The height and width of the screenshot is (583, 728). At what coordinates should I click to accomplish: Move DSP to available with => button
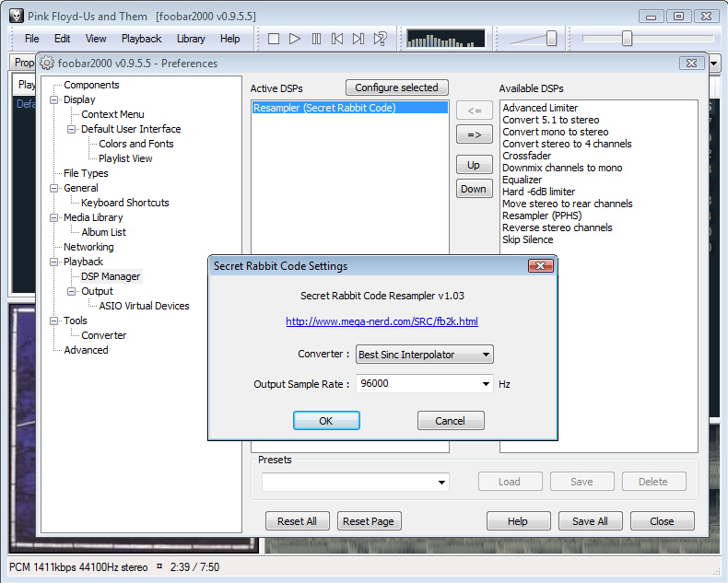(x=474, y=134)
